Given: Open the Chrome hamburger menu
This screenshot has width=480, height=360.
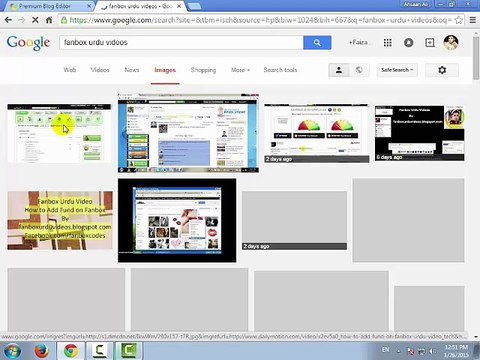Looking at the screenshot, I should 472,20.
